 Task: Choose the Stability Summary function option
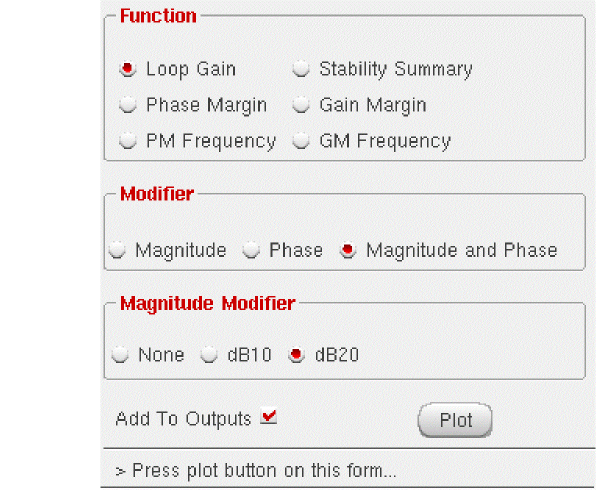tap(302, 70)
